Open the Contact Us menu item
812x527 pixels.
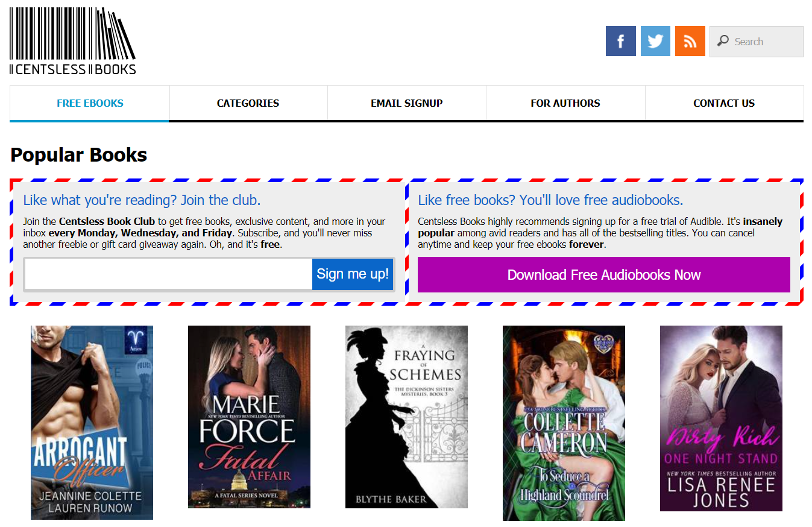(x=724, y=103)
